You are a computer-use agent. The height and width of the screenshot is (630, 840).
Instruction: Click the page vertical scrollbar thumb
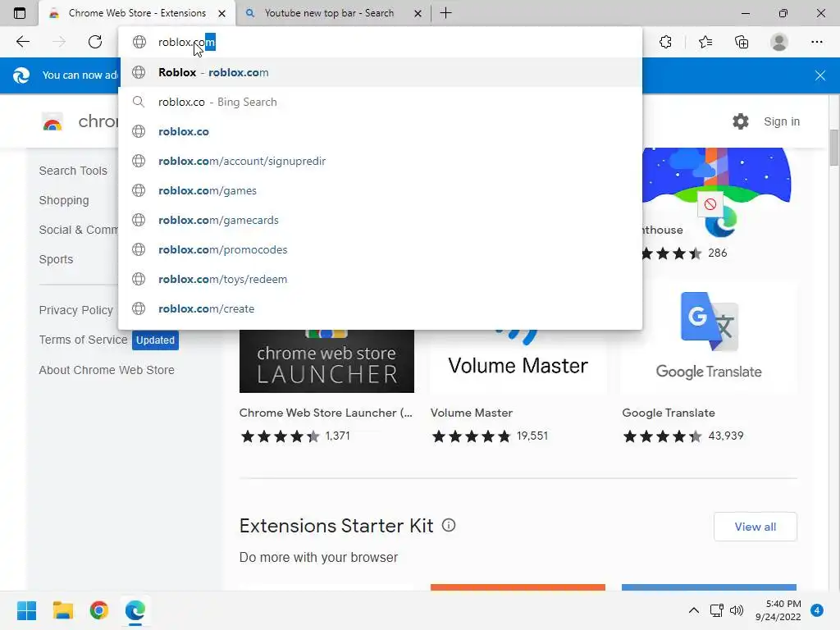(833, 148)
